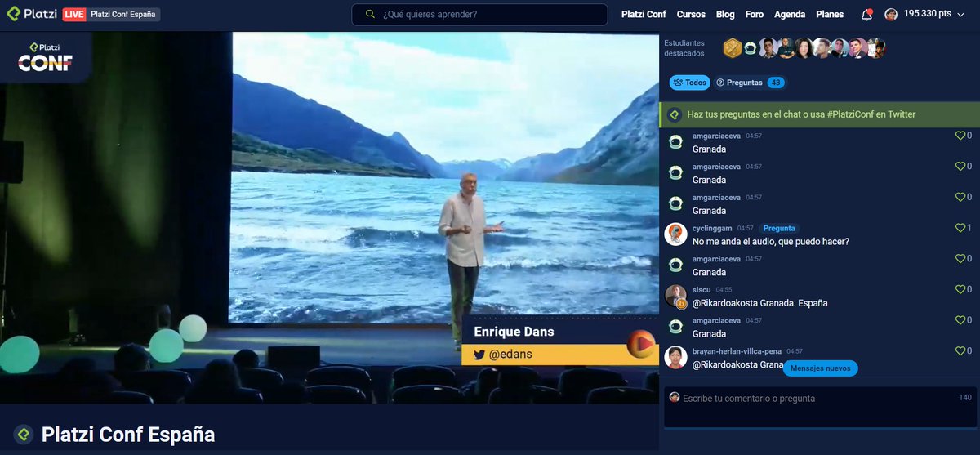Click the brayan-herlan-villca-pena username
980x455 pixels.
tap(737, 351)
